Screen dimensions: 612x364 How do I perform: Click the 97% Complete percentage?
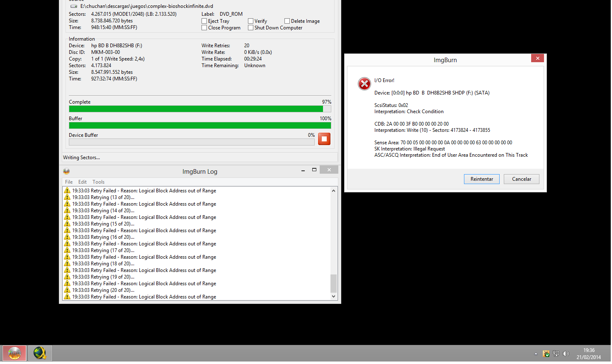(x=327, y=102)
